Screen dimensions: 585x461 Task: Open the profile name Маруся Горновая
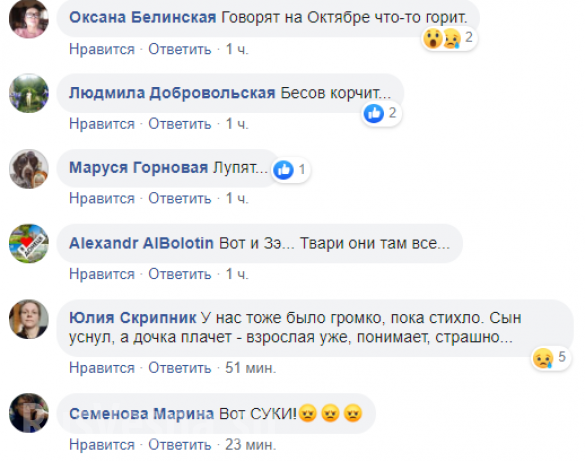click(138, 168)
